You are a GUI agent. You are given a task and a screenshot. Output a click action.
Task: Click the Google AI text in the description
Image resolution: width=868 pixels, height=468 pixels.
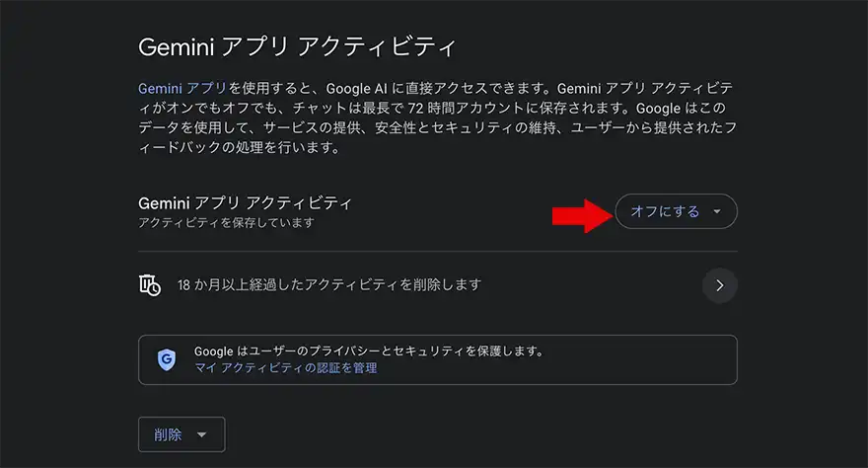pos(357,88)
